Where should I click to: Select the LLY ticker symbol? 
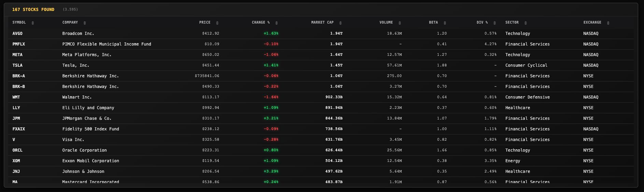16,108
